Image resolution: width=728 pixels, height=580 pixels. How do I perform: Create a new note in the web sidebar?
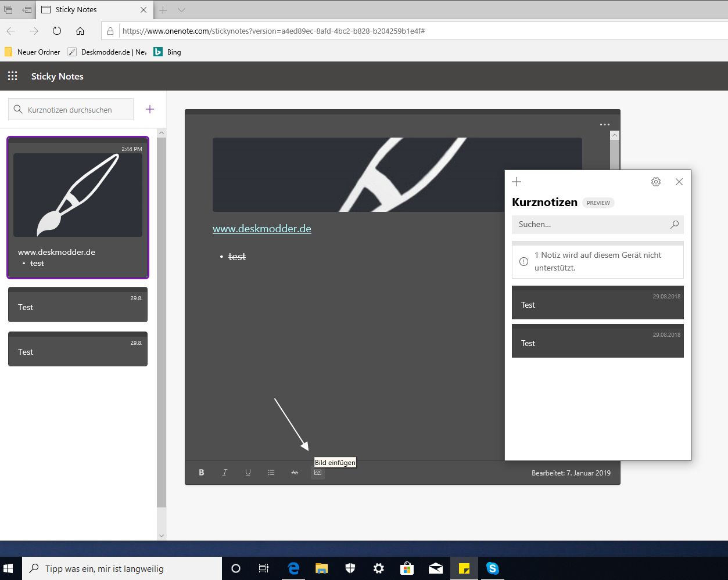click(150, 109)
